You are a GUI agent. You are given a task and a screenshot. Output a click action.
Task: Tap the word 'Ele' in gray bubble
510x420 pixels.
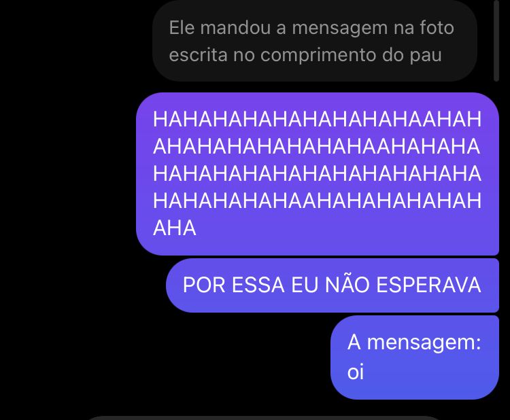point(182,27)
